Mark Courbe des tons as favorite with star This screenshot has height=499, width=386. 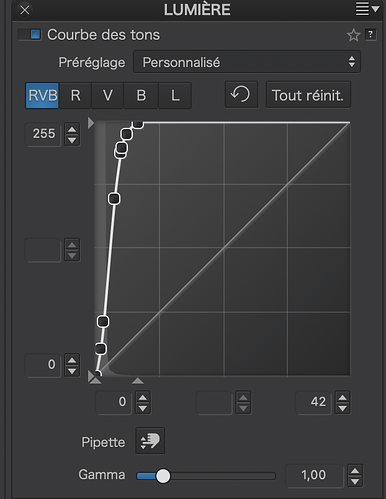point(353,35)
